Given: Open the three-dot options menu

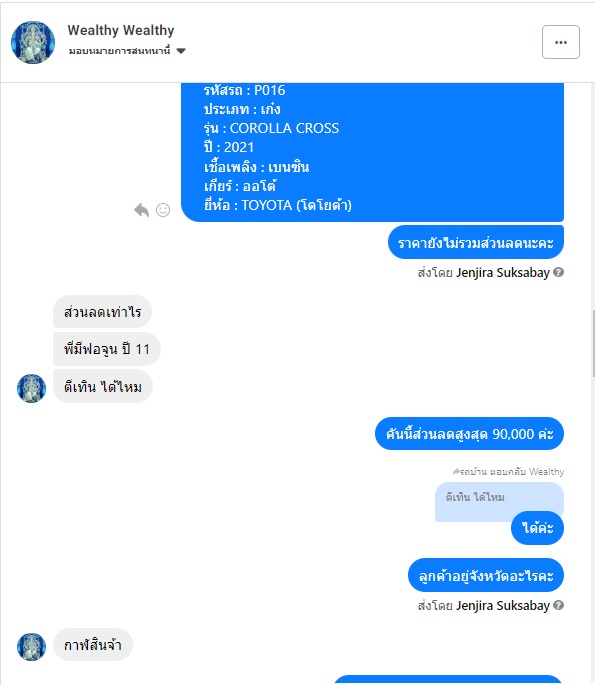Looking at the screenshot, I should [x=560, y=42].
